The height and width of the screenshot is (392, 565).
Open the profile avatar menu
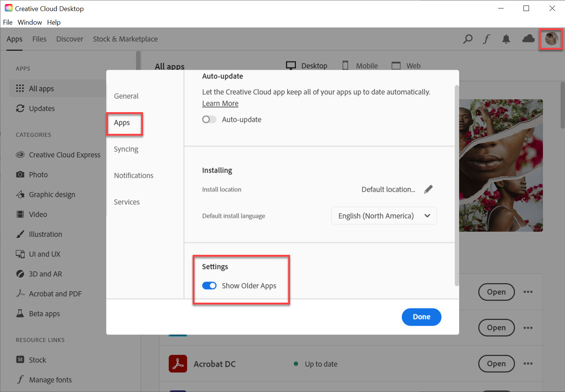click(551, 39)
